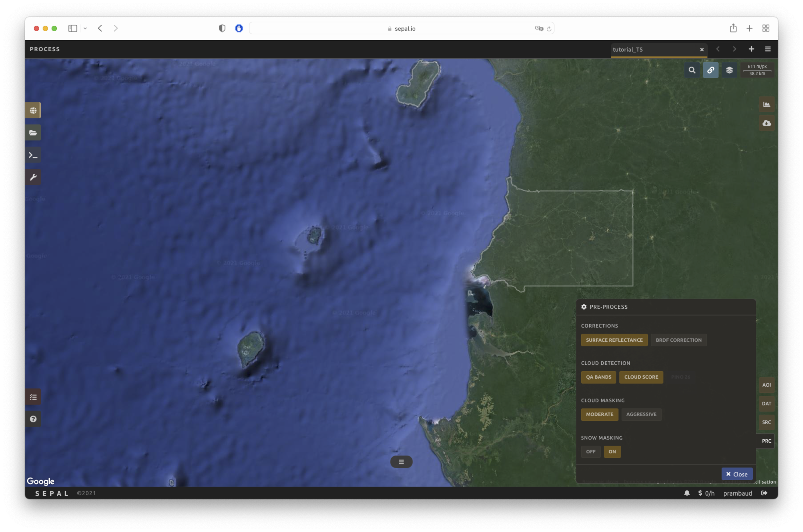Click the map search magnifier icon

tap(692, 70)
